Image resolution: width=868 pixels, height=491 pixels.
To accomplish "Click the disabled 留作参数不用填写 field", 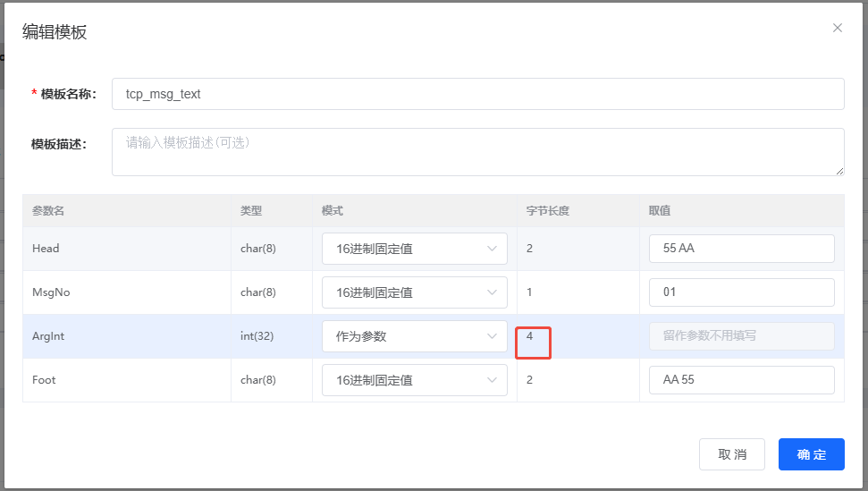I will [x=741, y=336].
